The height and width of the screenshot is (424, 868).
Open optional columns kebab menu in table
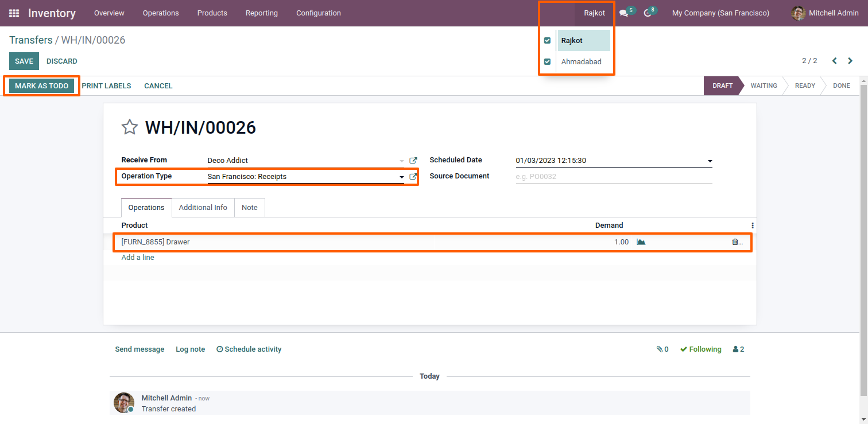pyautogui.click(x=753, y=225)
